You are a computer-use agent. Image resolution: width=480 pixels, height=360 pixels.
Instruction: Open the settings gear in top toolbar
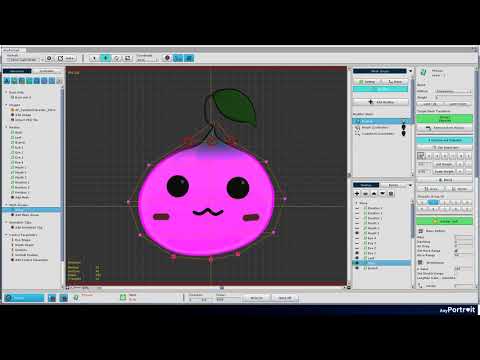[x=49, y=58]
